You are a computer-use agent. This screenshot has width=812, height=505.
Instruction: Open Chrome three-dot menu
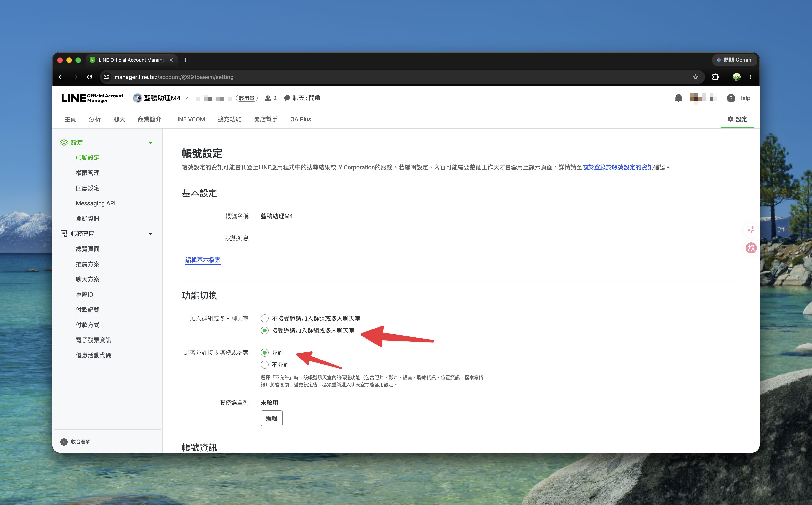[751, 77]
